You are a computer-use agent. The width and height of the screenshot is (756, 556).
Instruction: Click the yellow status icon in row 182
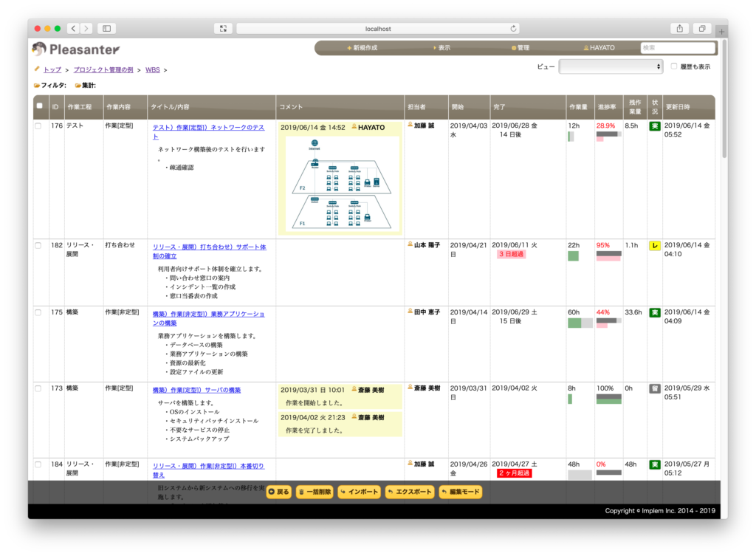point(654,246)
